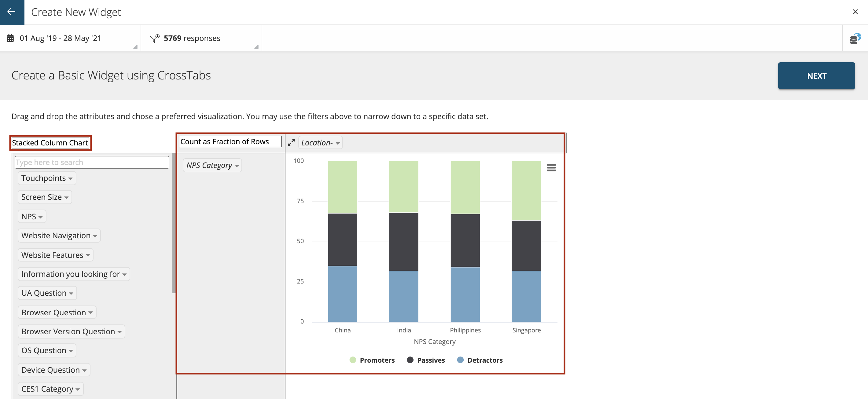This screenshot has height=399, width=868.
Task: Open the data source database icon
Action: point(855,38)
